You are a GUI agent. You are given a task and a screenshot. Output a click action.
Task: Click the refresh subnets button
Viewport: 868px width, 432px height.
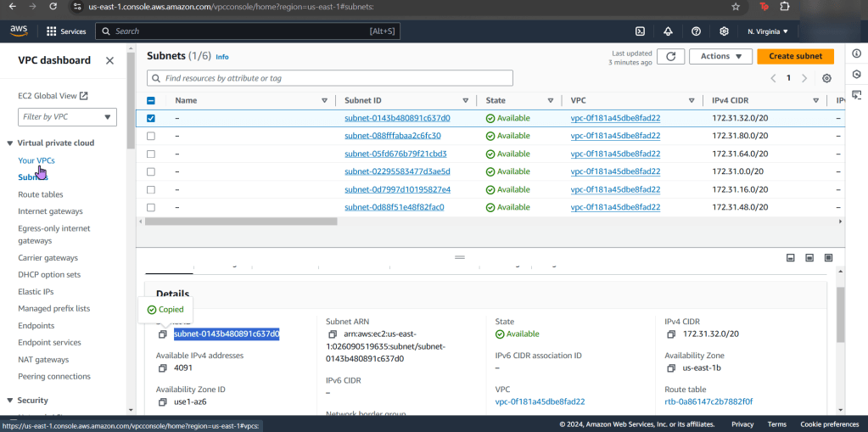pos(670,56)
